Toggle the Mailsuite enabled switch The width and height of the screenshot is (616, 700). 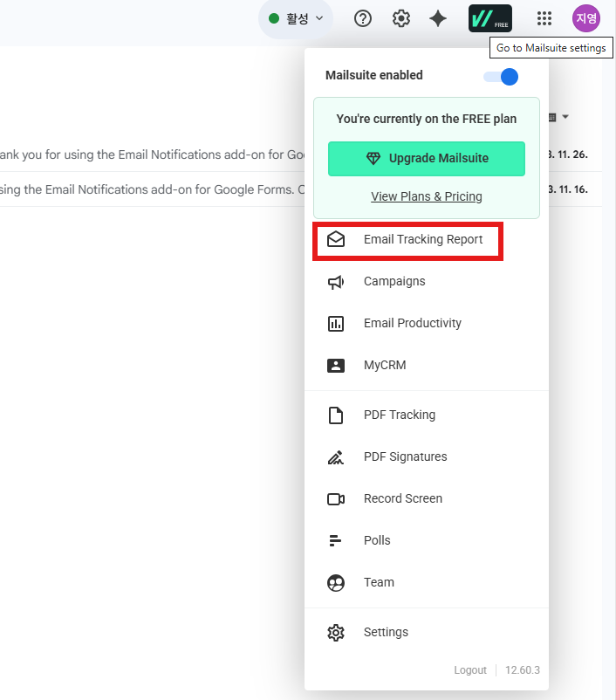pos(501,77)
